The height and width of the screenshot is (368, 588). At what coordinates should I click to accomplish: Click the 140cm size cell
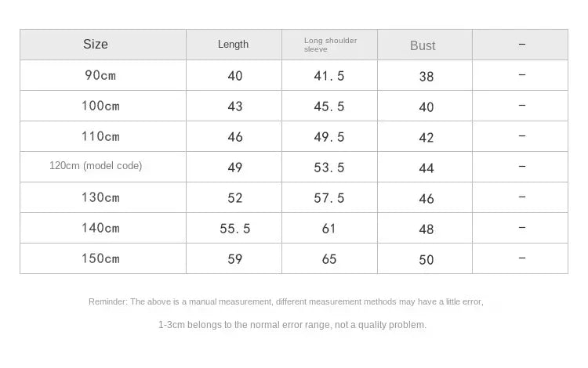coord(102,228)
